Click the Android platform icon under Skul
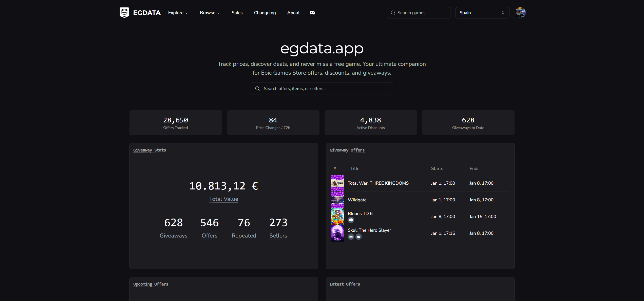Image resolution: width=644 pixels, height=301 pixels. [351, 237]
